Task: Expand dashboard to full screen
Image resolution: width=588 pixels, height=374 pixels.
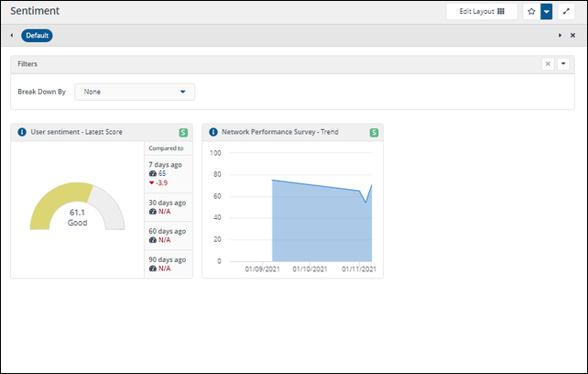Action: pos(566,12)
